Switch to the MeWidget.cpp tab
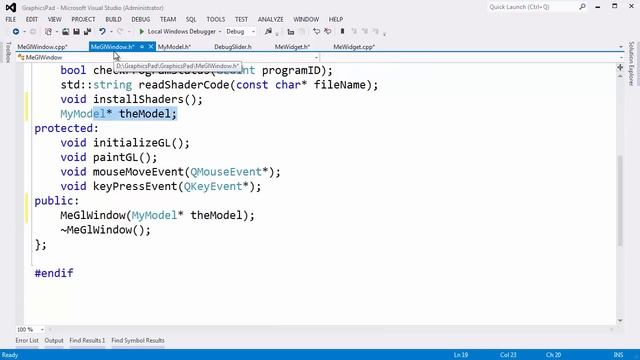The image size is (640, 360). (354, 47)
